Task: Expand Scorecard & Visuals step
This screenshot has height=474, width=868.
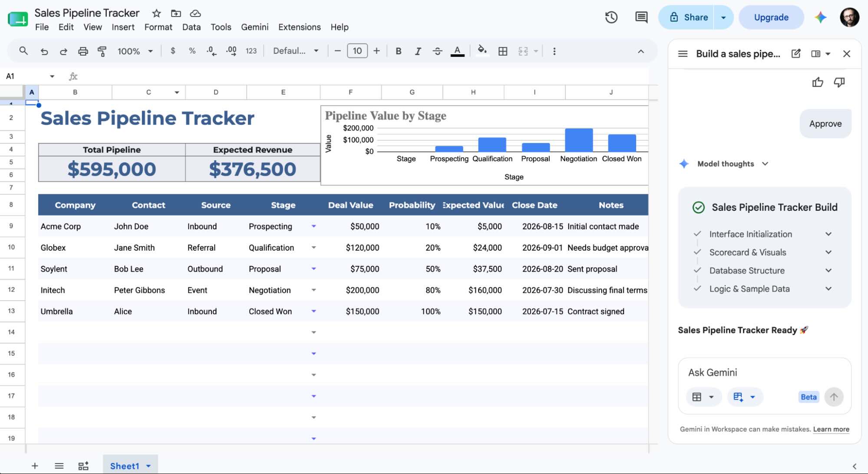Action: pyautogui.click(x=828, y=252)
